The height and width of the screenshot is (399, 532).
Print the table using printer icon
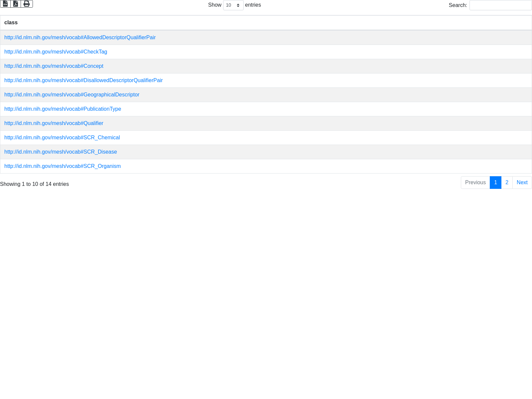pyautogui.click(x=27, y=4)
